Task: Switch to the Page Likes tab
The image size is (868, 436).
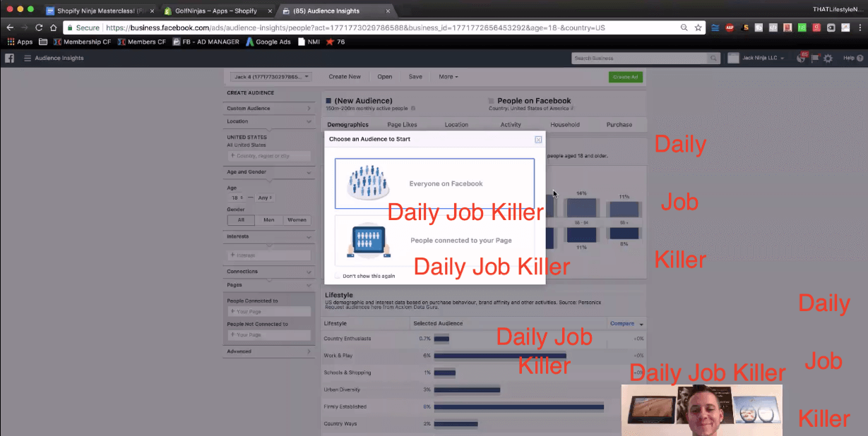Action: pos(402,125)
